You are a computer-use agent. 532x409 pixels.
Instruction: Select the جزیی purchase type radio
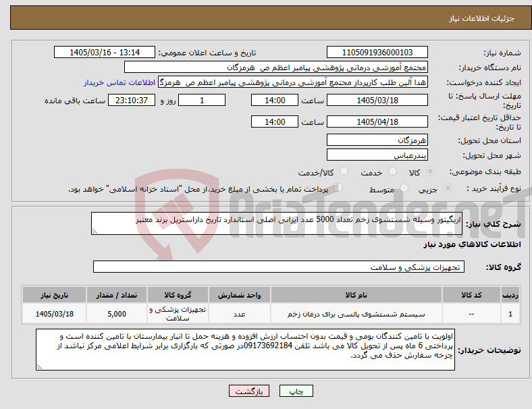[x=448, y=188]
